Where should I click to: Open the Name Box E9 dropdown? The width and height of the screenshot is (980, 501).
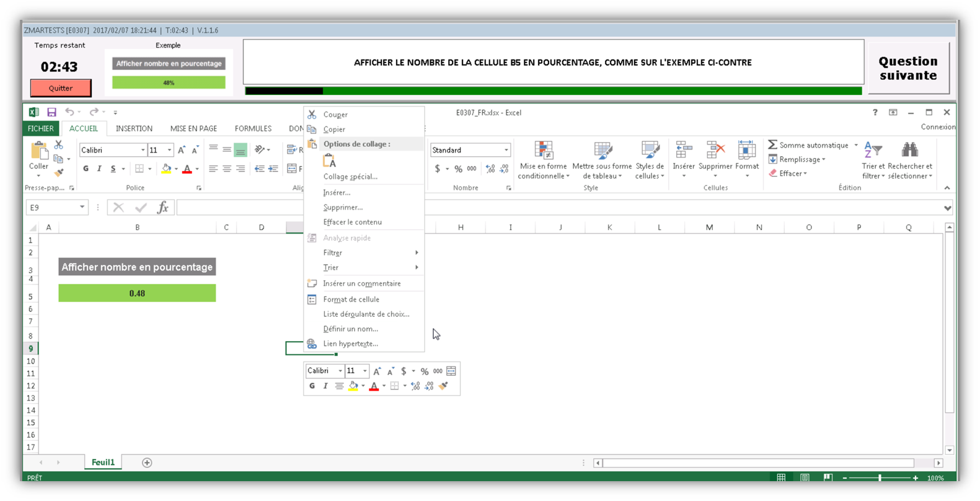(82, 207)
